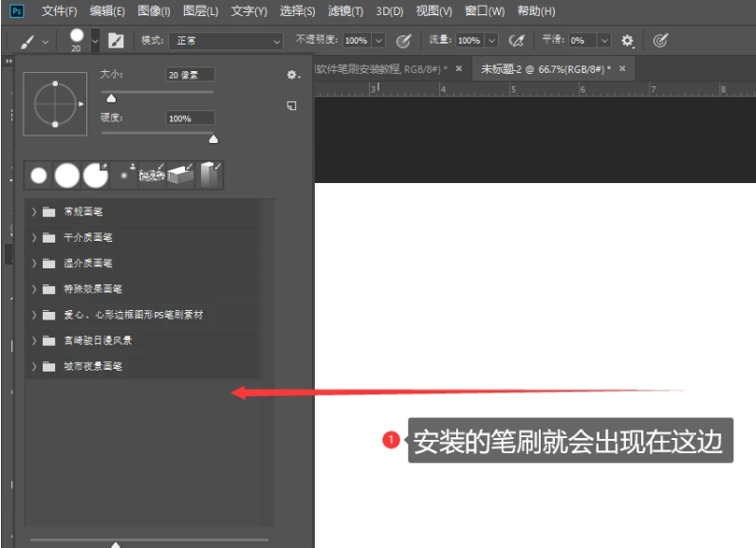Click the hardness slider handle

tap(213, 139)
